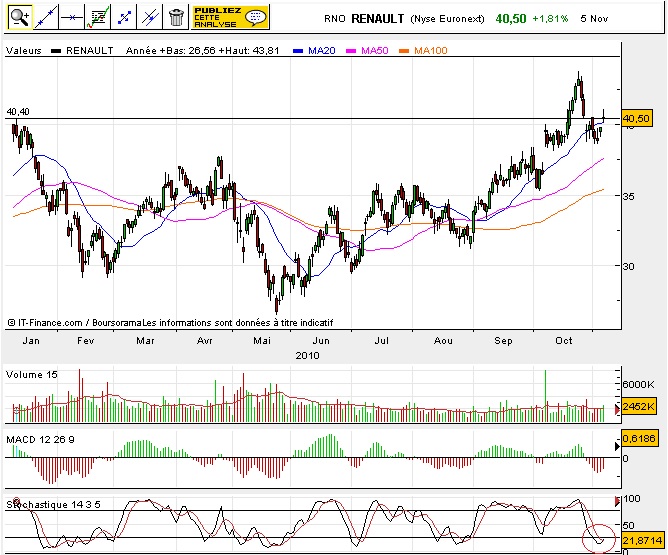This screenshot has width=668, height=555.
Task: Click the RENAULT legend name
Action: point(90,51)
